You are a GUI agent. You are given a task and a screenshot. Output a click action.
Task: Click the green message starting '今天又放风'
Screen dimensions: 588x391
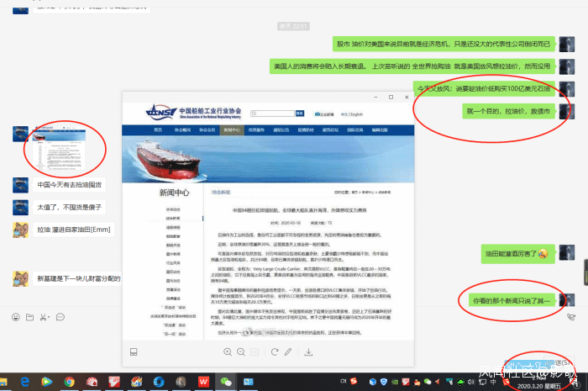click(x=484, y=89)
